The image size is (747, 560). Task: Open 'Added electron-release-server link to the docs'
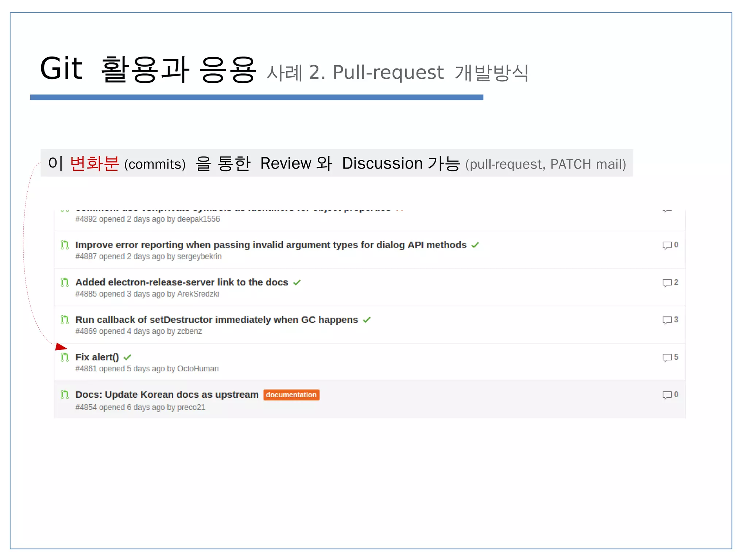[182, 282]
